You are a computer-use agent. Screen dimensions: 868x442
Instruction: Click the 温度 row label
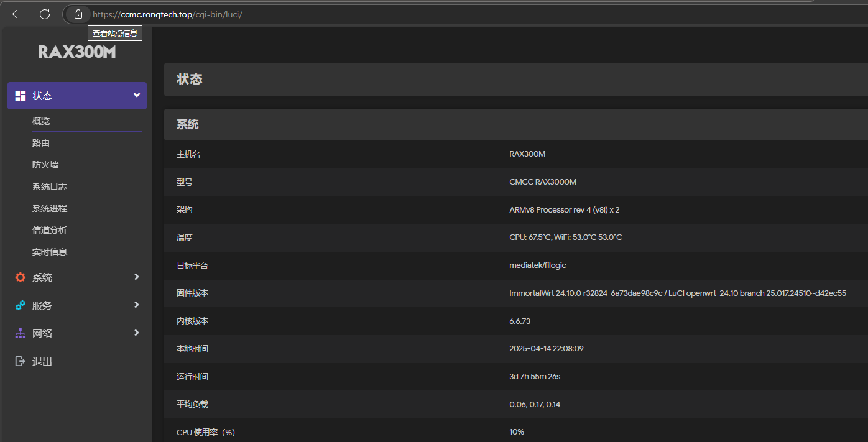point(185,237)
